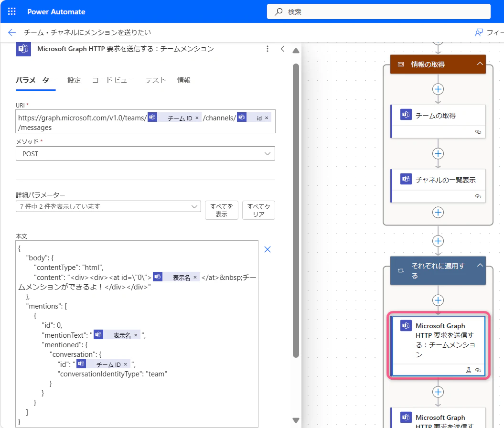Click connection link icon on チャネルの一覧表示 card
Viewport: 504px width, 428px height.
pyautogui.click(x=478, y=196)
